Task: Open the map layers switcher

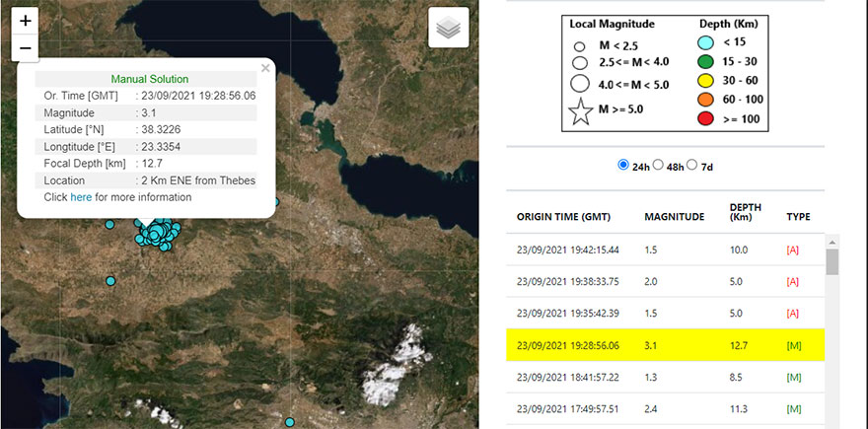Action: tap(449, 29)
